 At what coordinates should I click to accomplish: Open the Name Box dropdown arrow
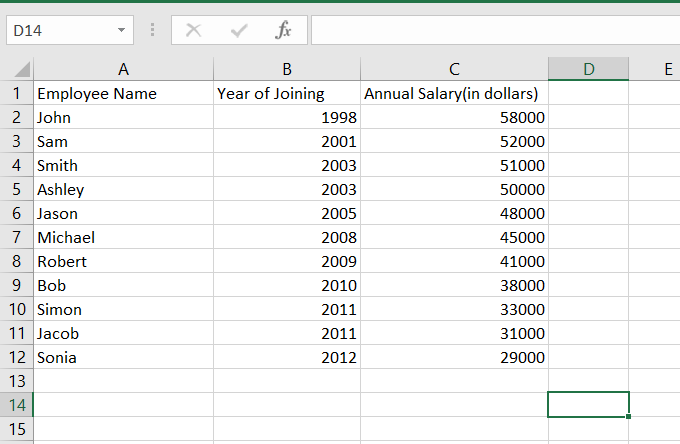(122, 31)
